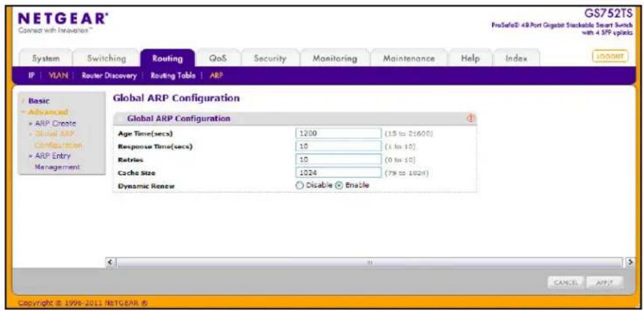The width and height of the screenshot is (644, 311).
Task: Click the LOGOUT button
Action: point(610,56)
